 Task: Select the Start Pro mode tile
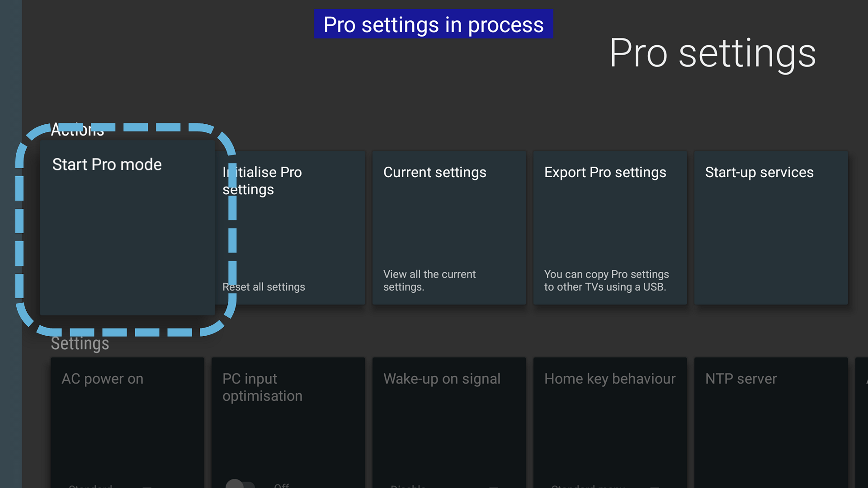coord(127,227)
